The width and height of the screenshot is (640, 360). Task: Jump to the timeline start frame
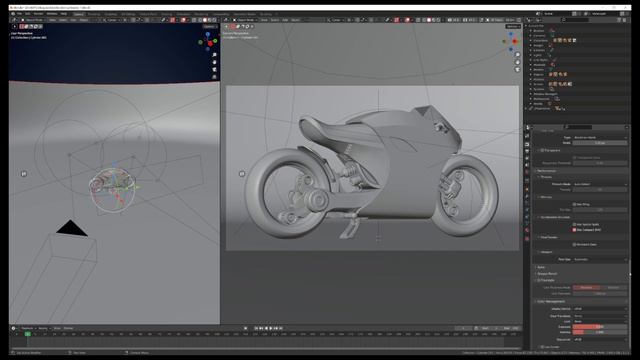256,328
